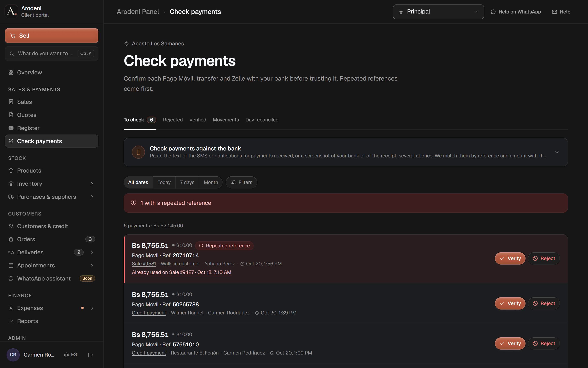Click the Products box icon
The image size is (588, 368).
click(11, 171)
